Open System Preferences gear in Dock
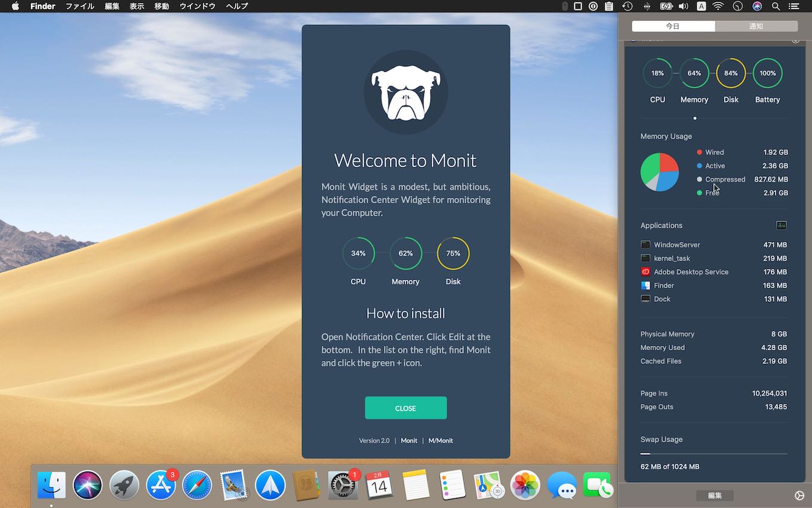 [x=343, y=485]
